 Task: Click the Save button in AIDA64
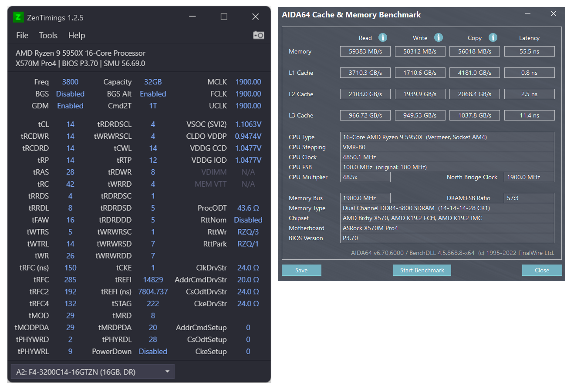[x=301, y=270]
